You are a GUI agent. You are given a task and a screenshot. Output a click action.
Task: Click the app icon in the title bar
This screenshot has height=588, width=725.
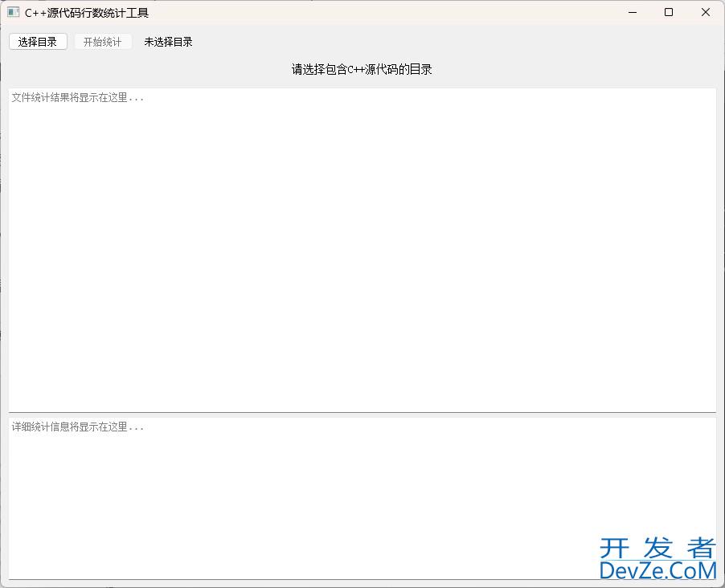click(x=13, y=13)
